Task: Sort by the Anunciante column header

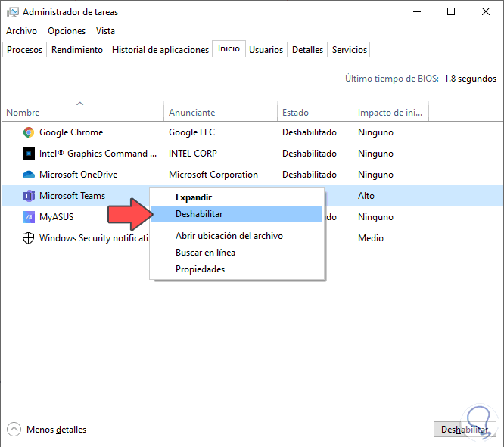Action: click(220, 113)
